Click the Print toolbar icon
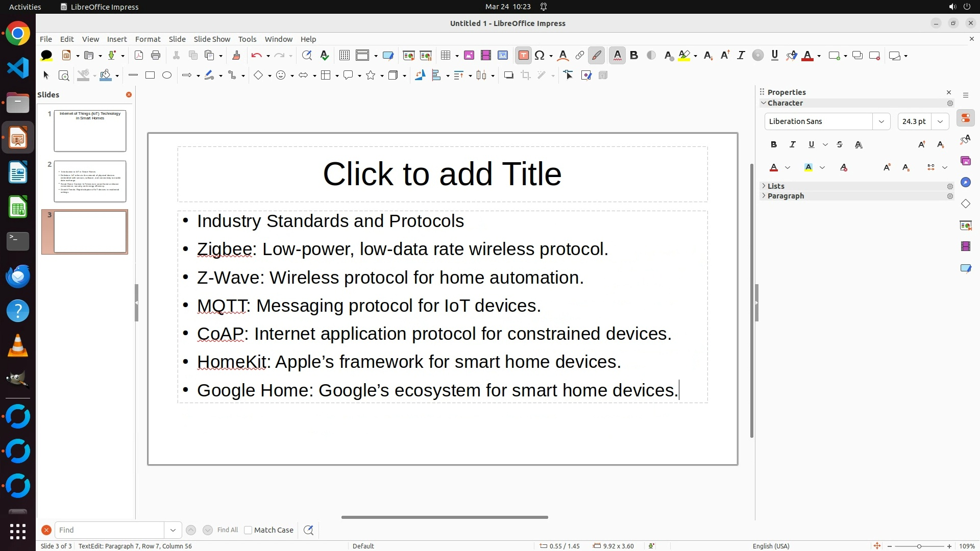 (x=156, y=56)
